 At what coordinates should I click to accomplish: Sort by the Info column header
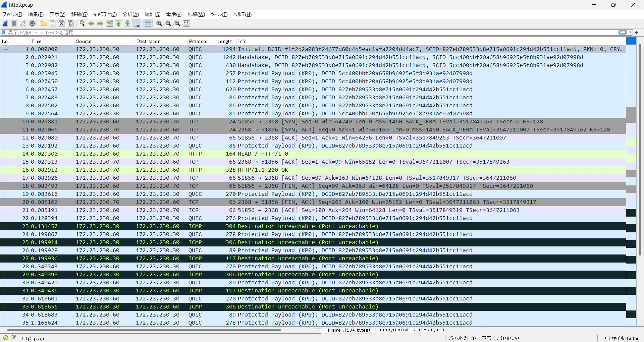pos(431,41)
